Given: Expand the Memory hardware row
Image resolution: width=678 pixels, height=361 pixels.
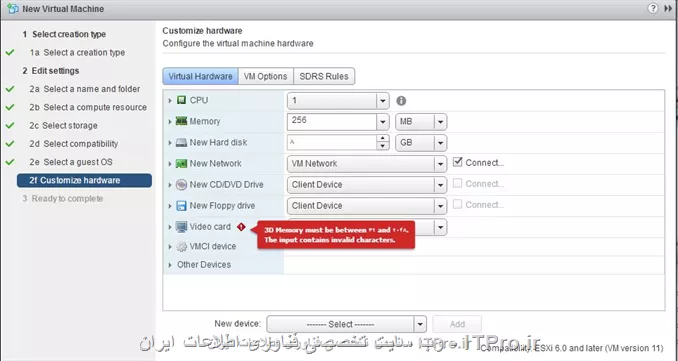Looking at the screenshot, I should [x=170, y=122].
